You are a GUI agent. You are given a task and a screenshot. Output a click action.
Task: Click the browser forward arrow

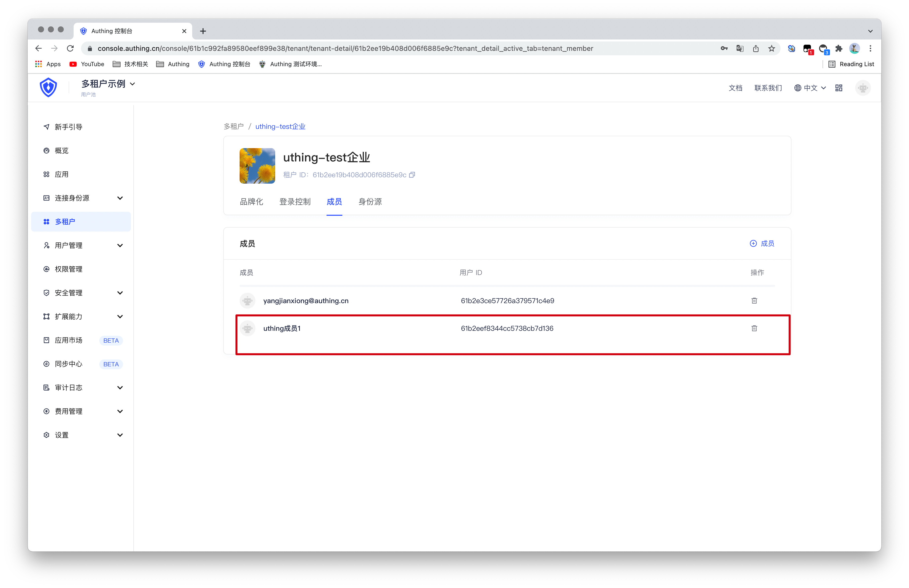tap(54, 48)
